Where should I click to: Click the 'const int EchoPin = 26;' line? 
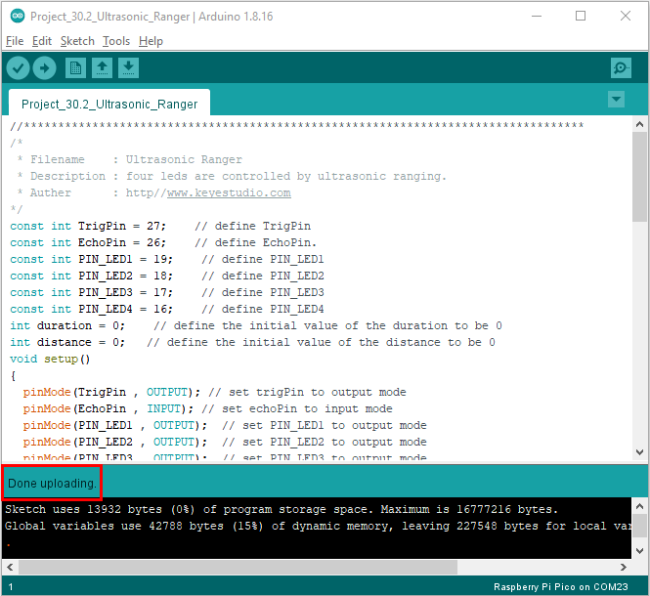tap(88, 242)
